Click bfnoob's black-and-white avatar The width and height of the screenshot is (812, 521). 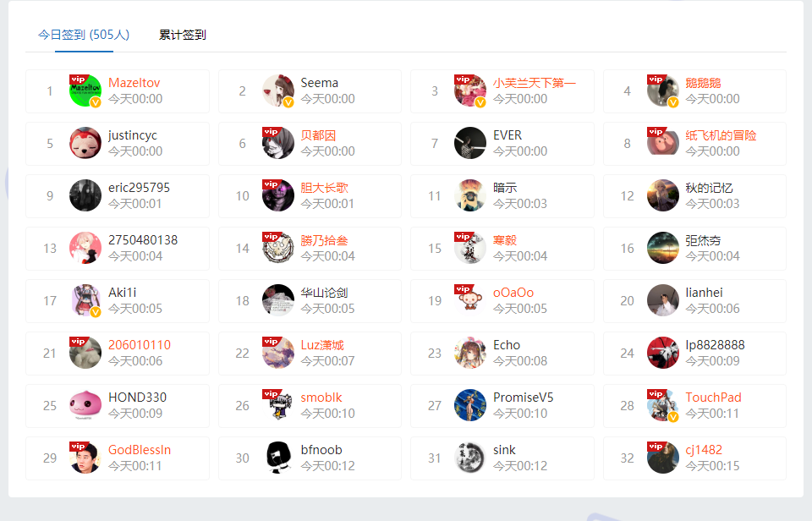[278, 458]
